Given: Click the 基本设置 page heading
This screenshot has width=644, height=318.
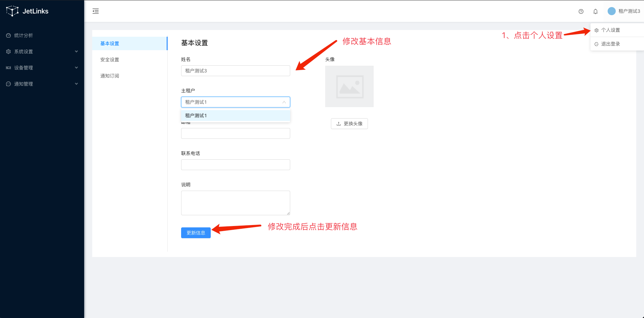Looking at the screenshot, I should coord(195,43).
